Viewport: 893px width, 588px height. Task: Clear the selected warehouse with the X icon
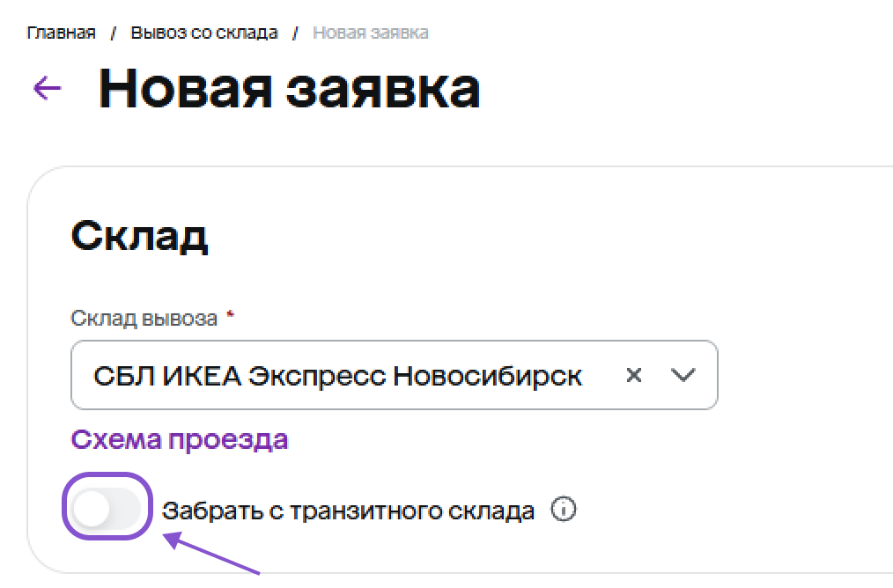point(633,376)
